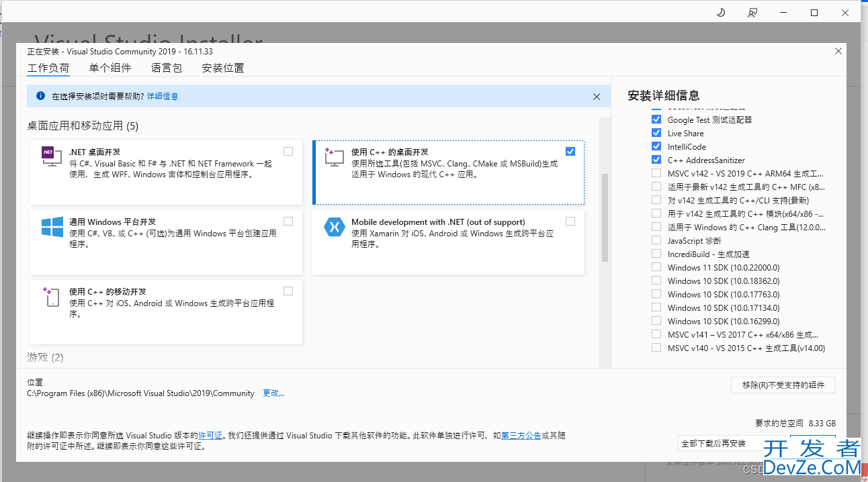Click the Xamarin Mobile development icon
The image size is (868, 482).
coord(334,227)
